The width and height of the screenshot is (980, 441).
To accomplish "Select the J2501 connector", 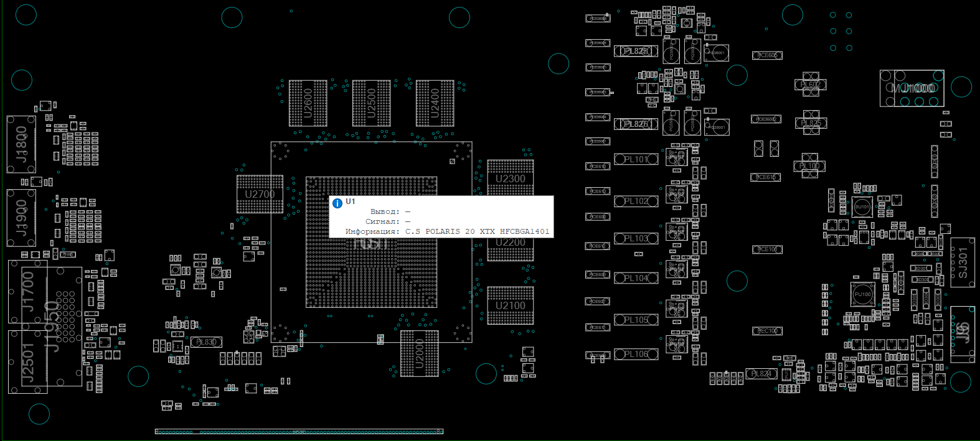I will (28, 362).
